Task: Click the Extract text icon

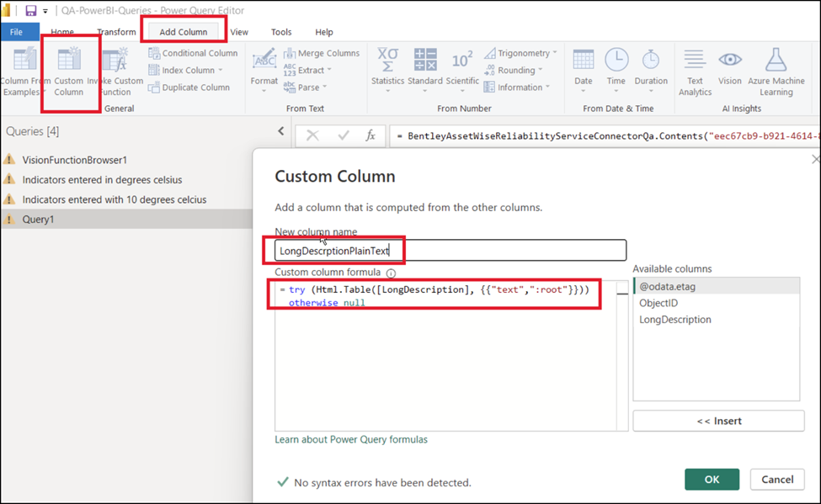Action: point(290,70)
